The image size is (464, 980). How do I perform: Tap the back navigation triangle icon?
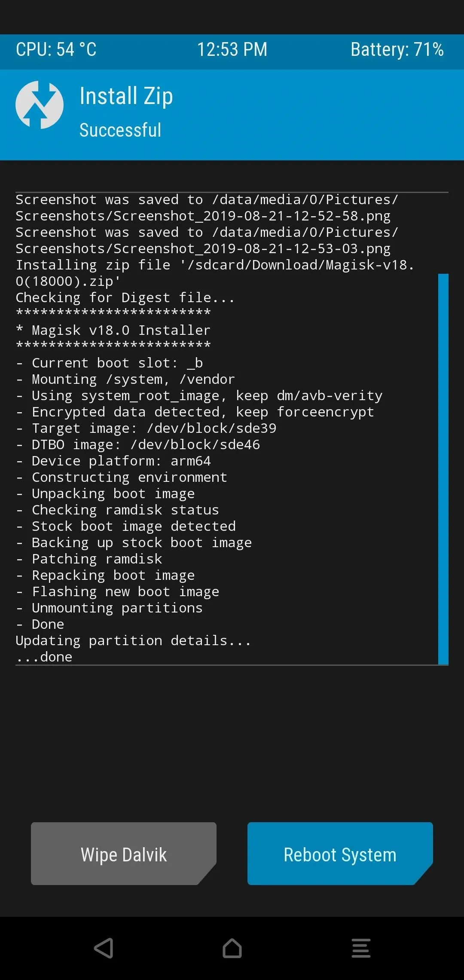(104, 948)
